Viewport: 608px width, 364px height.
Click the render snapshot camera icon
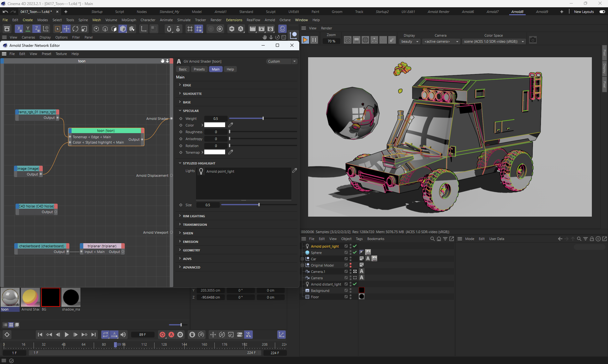click(533, 40)
